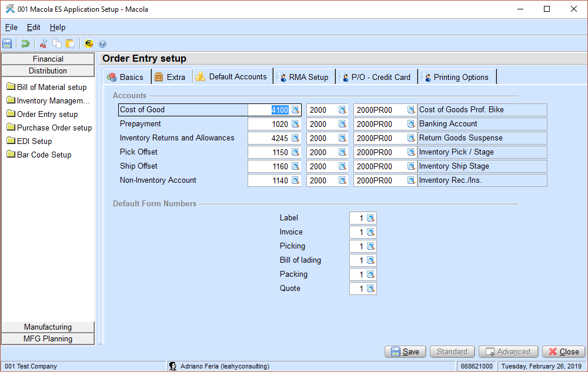Image resolution: width=588 pixels, height=372 pixels.
Task: Open lookup for Ship Offset account 1160
Action: (296, 166)
